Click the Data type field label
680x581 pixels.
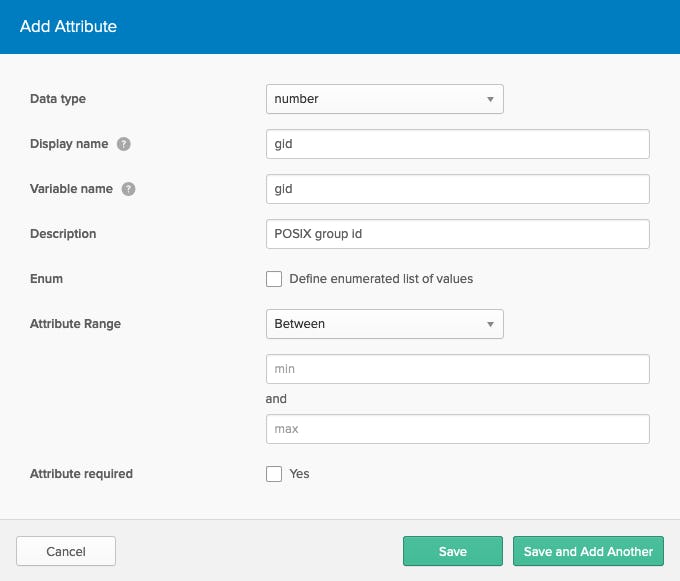point(58,99)
